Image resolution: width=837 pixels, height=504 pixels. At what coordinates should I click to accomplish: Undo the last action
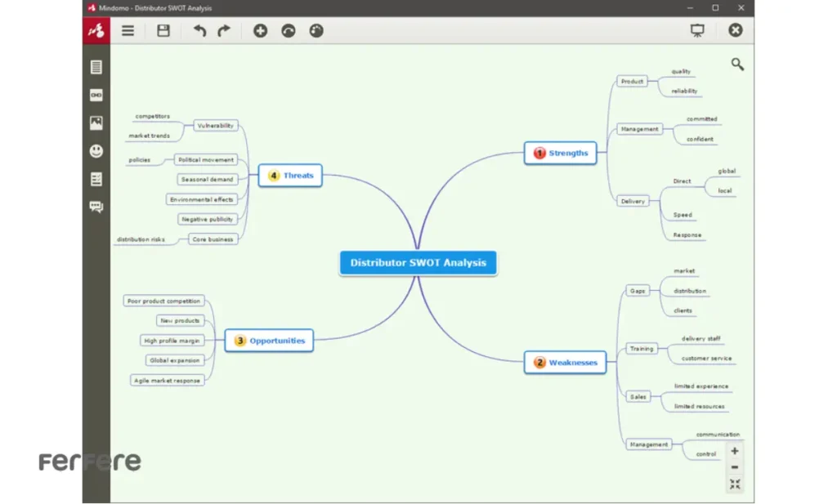(x=200, y=31)
